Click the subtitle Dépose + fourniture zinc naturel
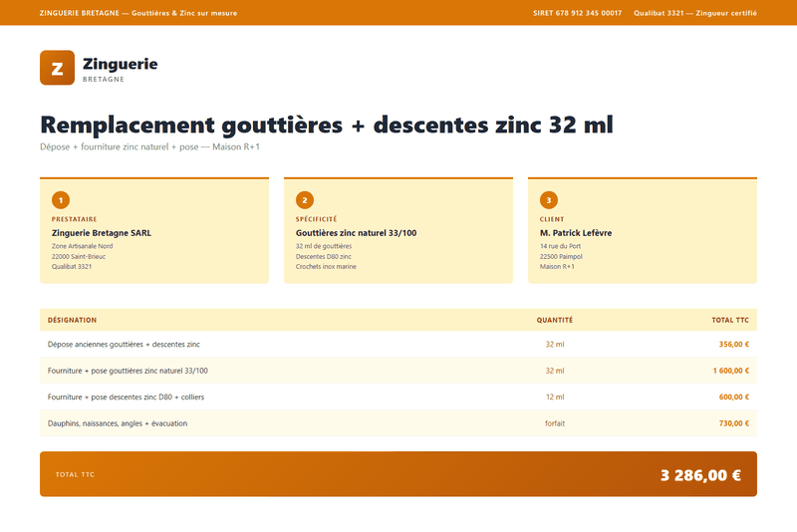797x532 pixels. 150,146
